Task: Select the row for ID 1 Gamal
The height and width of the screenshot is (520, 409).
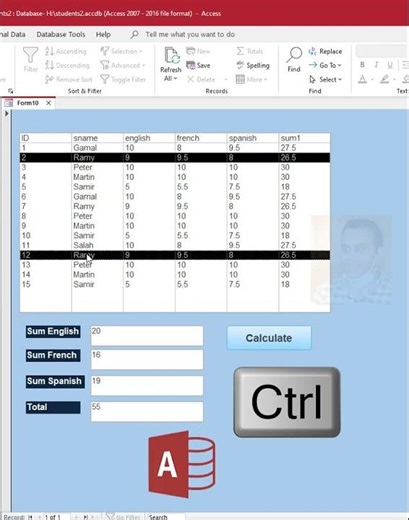Action: [175, 148]
